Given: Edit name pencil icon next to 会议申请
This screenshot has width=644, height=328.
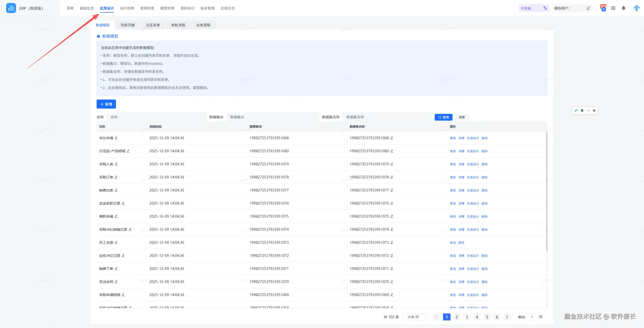Looking at the screenshot, I should coord(116,138).
